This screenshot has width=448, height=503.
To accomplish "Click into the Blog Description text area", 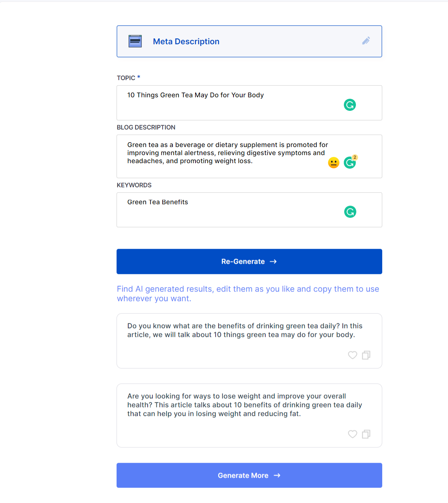I will click(227, 154).
